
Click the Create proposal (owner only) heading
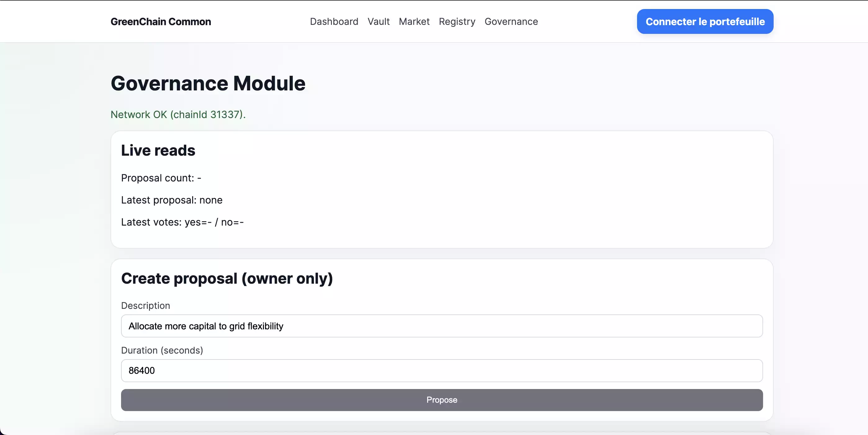click(227, 278)
